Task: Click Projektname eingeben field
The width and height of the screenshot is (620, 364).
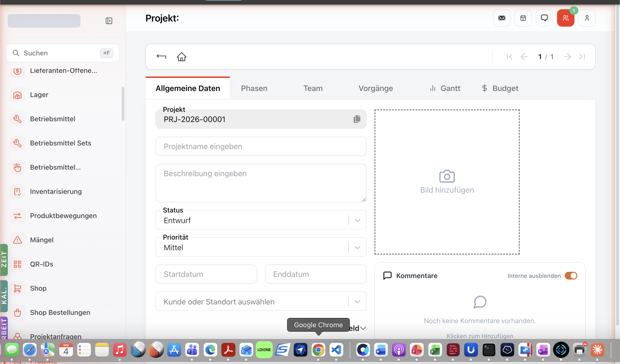Action: tap(261, 146)
